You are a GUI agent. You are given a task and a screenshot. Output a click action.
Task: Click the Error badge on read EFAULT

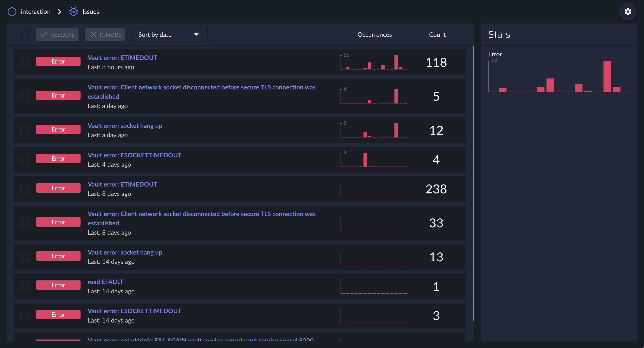pos(58,285)
